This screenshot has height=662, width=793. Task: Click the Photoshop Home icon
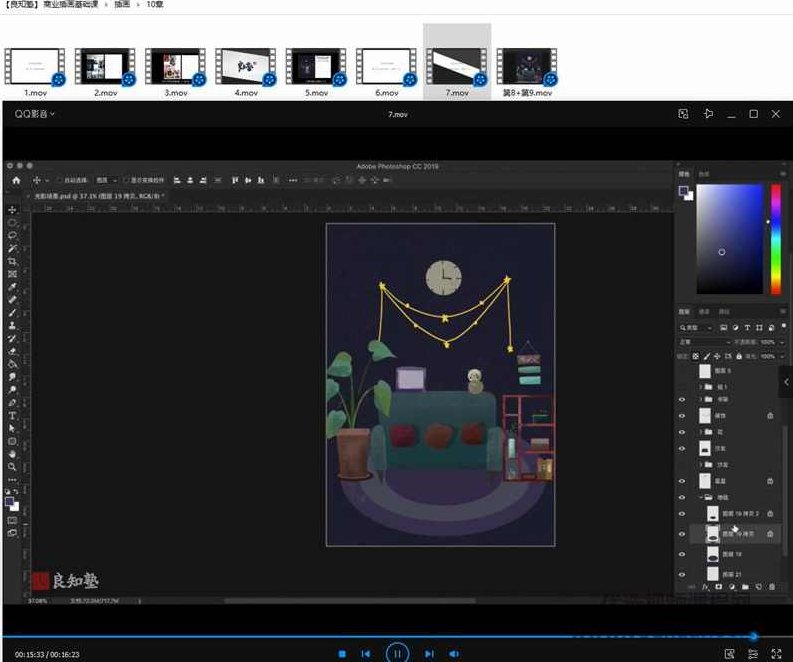coord(16,180)
